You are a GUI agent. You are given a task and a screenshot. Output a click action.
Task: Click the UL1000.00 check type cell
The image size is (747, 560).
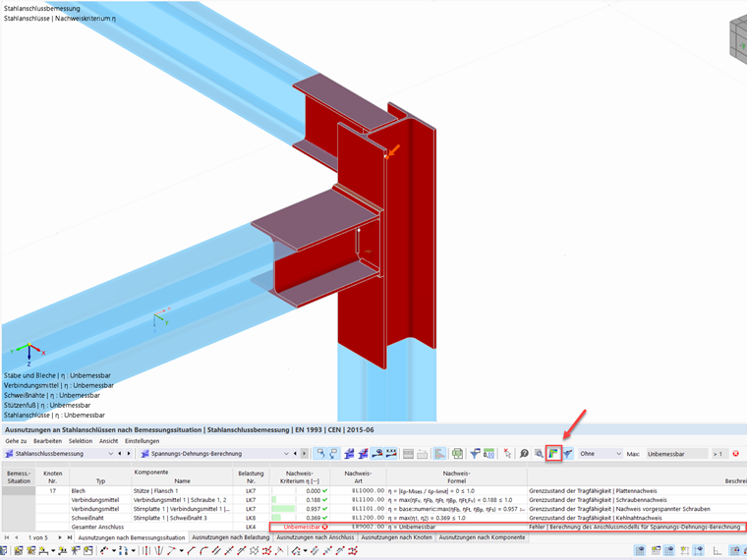[x=358, y=490]
